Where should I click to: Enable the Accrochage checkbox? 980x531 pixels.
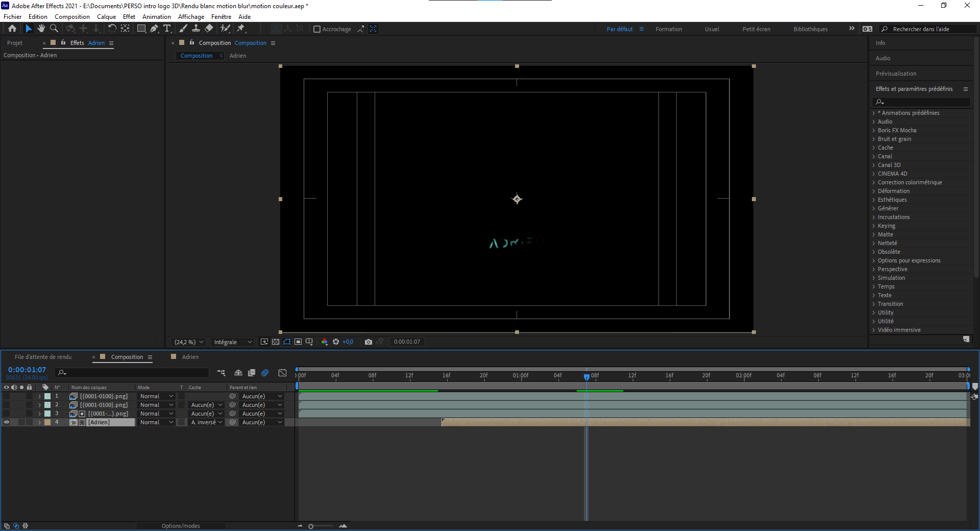click(317, 29)
